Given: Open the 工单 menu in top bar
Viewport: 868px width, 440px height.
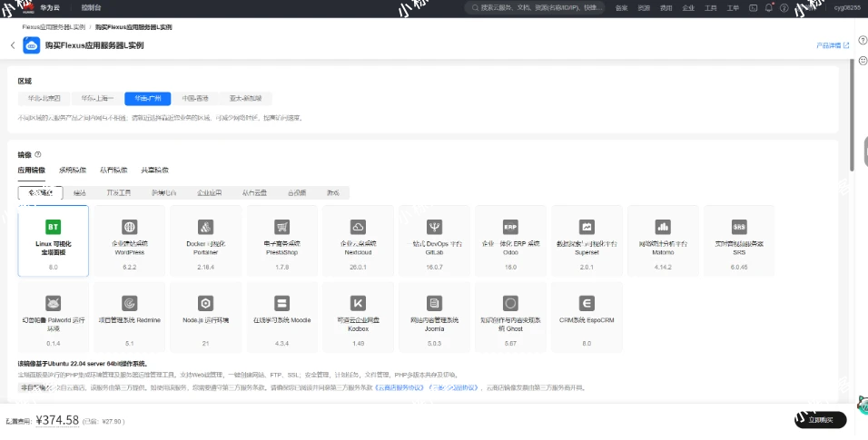Looking at the screenshot, I should [733, 8].
